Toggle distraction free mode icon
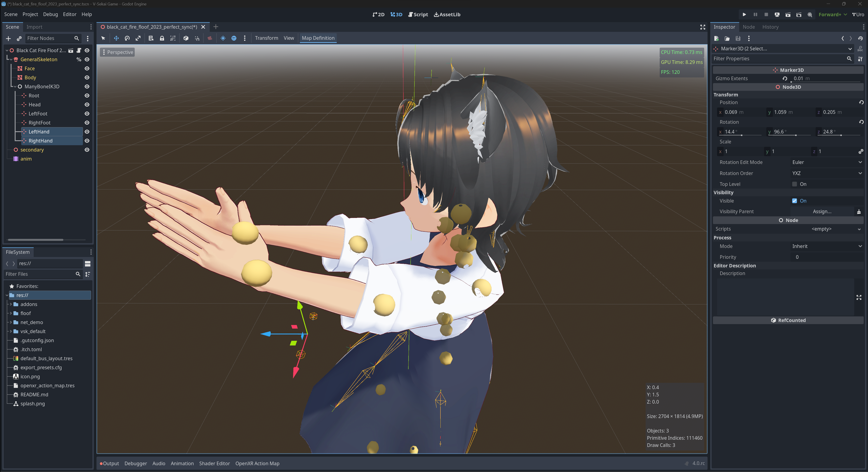 tap(703, 27)
